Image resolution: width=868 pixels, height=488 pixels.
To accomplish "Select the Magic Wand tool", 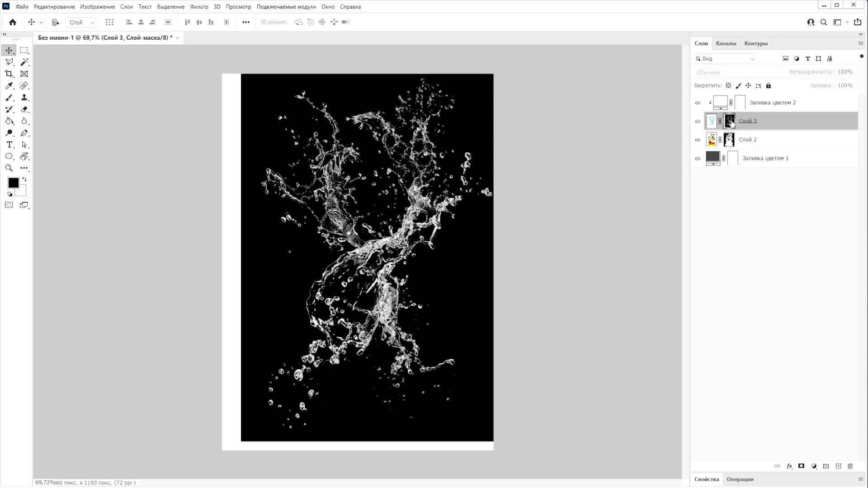I will click(x=24, y=62).
